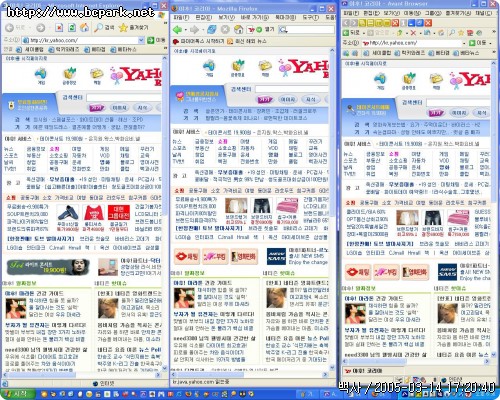Click first bookmark on Firefox bookmarks toolbar
This screenshot has width=500, height=400.
point(198,41)
